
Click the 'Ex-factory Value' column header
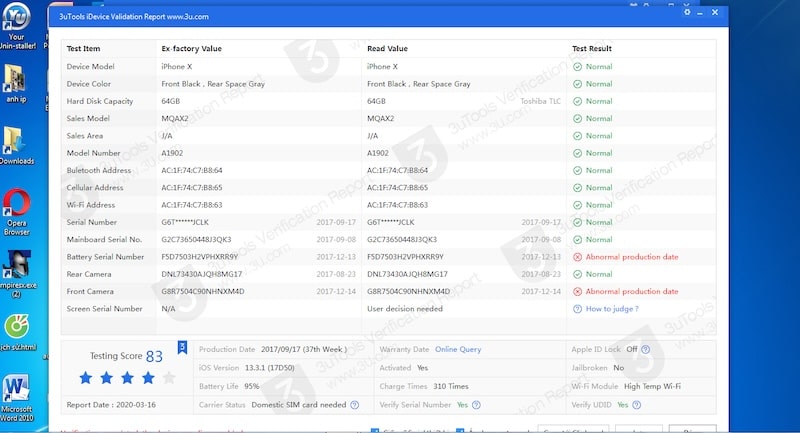click(191, 48)
